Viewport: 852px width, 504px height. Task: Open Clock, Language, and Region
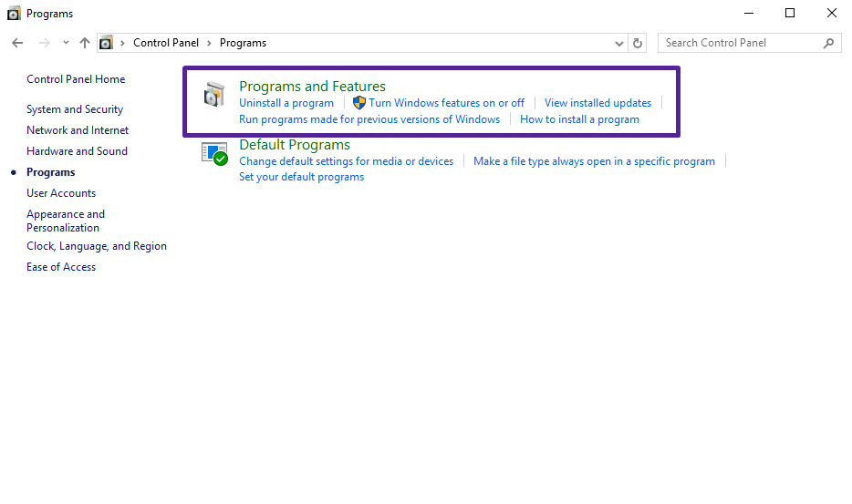pyautogui.click(x=97, y=246)
